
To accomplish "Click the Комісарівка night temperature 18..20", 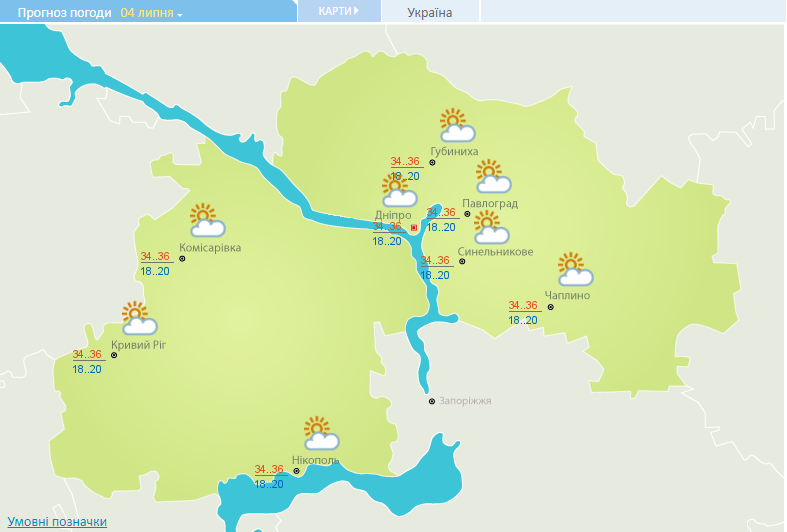I will pyautogui.click(x=155, y=271).
